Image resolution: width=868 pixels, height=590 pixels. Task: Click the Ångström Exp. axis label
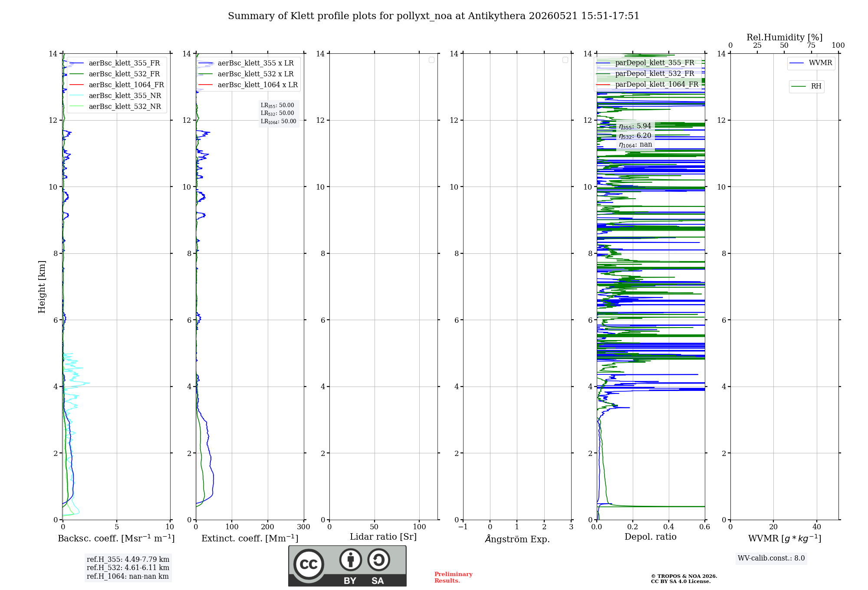517,539
